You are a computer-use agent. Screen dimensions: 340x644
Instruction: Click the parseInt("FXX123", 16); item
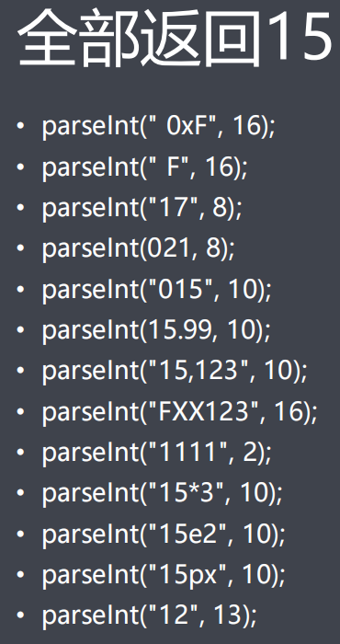click(x=179, y=411)
